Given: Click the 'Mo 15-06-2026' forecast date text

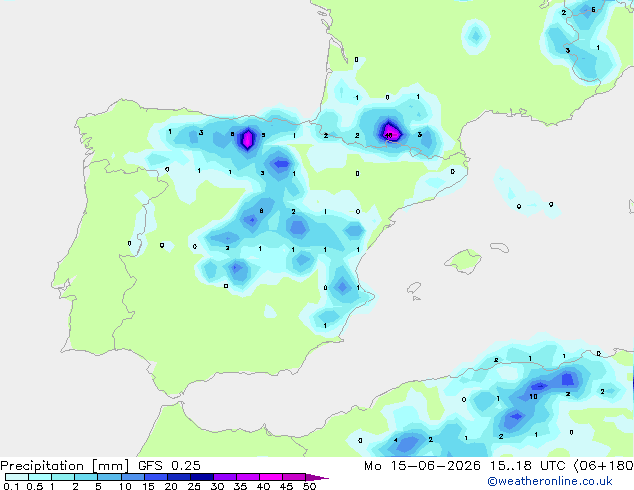Looking at the screenshot, I should tap(423, 466).
